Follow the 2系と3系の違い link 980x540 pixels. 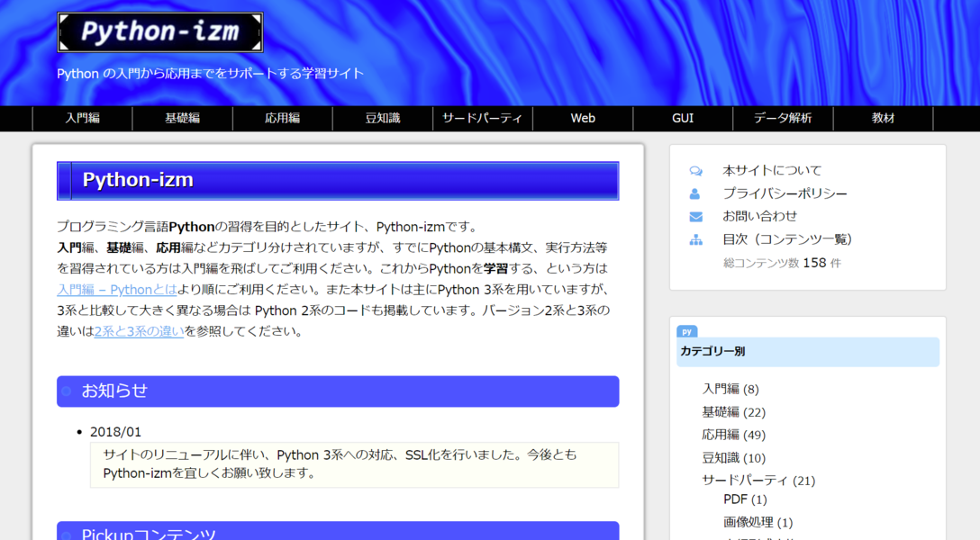pyautogui.click(x=139, y=331)
